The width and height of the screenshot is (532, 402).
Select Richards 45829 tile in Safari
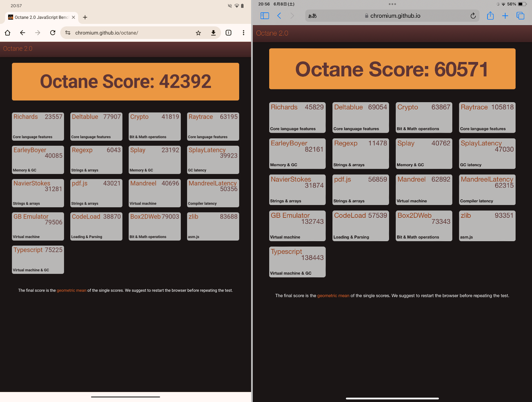click(297, 118)
